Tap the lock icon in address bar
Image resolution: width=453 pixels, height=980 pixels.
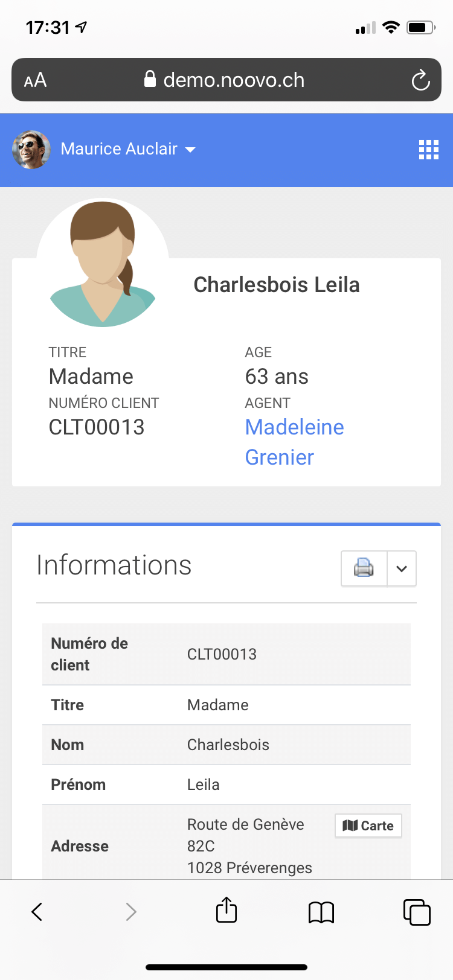click(x=150, y=79)
